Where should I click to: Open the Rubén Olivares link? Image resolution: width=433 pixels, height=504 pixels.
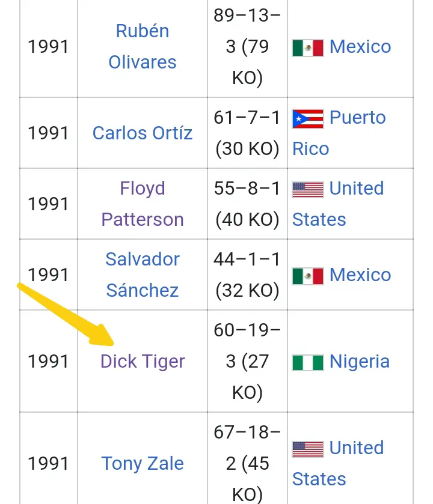point(143,47)
